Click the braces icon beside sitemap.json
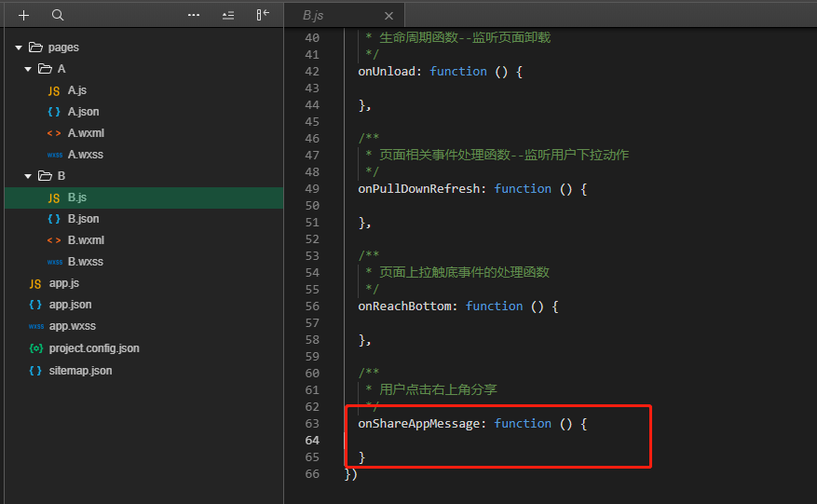Screen dimensions: 817x504 34,371
